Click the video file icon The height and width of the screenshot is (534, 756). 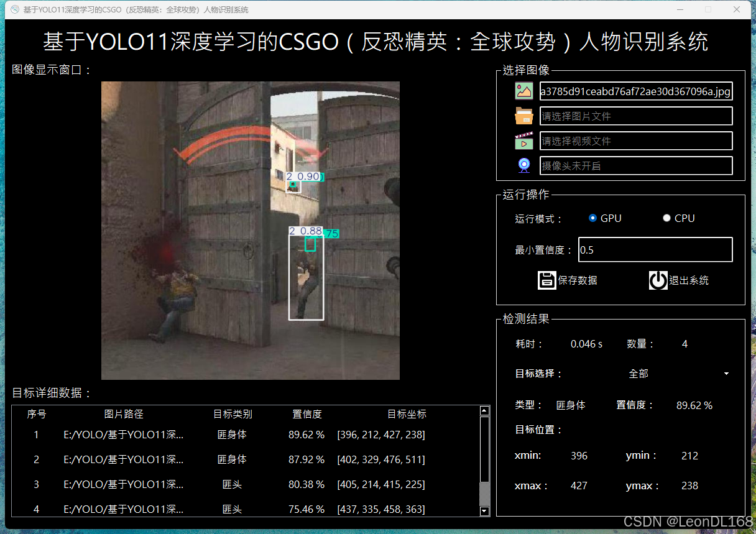524,140
